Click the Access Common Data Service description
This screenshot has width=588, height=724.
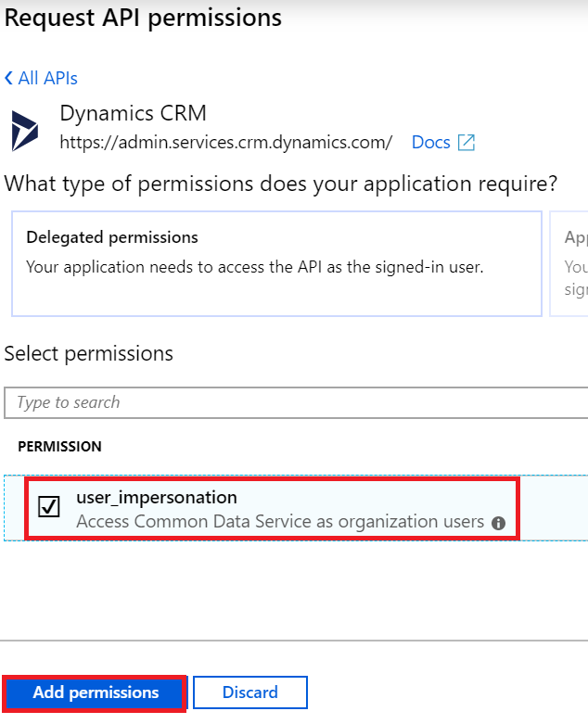pos(280,522)
